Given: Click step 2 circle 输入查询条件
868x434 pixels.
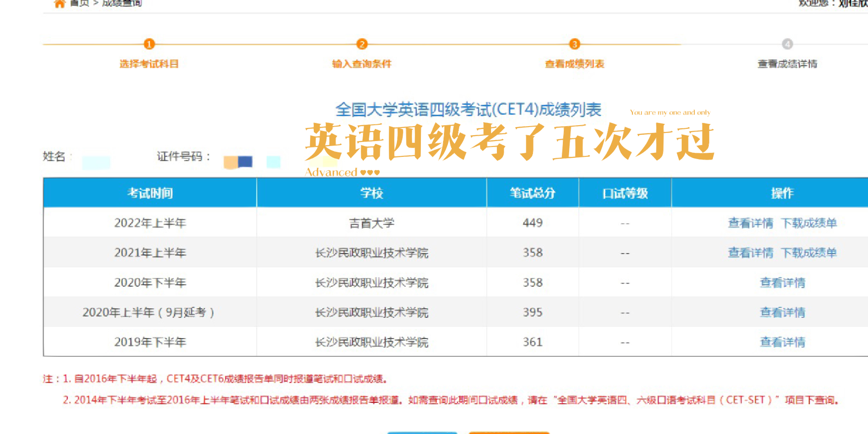Looking at the screenshot, I should click(x=362, y=44).
